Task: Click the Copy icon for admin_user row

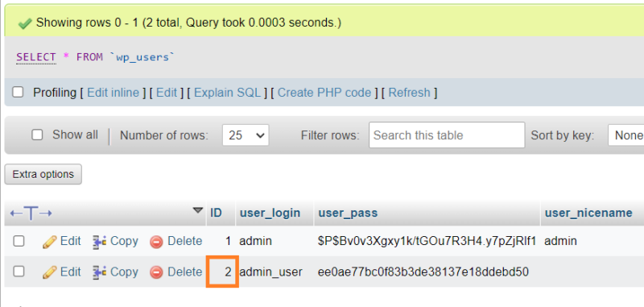Action: point(100,272)
